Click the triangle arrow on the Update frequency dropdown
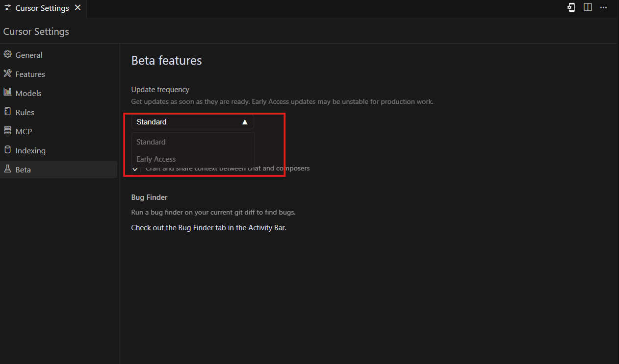This screenshot has width=619, height=364. pos(245,122)
